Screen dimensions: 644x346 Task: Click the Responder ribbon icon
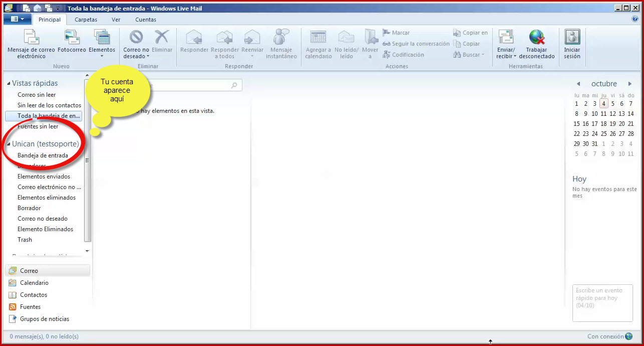[194, 37]
